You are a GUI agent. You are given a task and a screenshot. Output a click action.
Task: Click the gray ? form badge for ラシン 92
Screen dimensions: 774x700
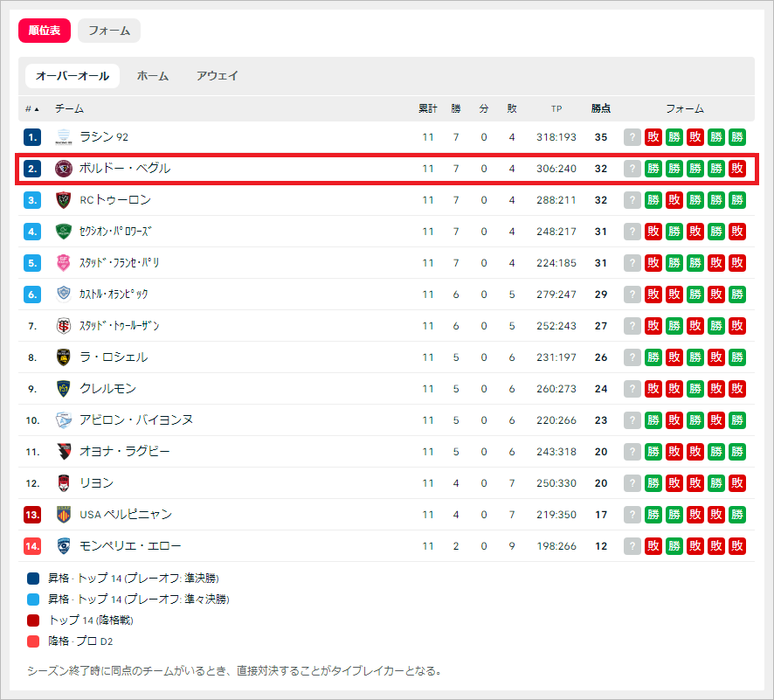(632, 137)
